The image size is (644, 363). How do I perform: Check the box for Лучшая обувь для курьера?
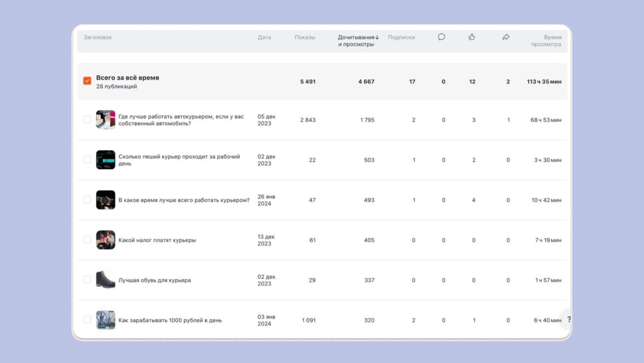point(87,280)
